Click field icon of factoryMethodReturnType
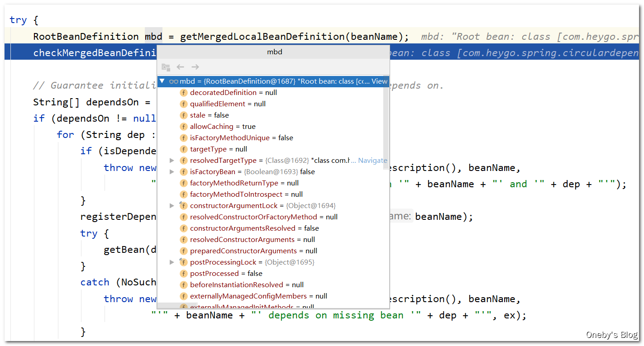This screenshot has height=346, width=644. (183, 183)
